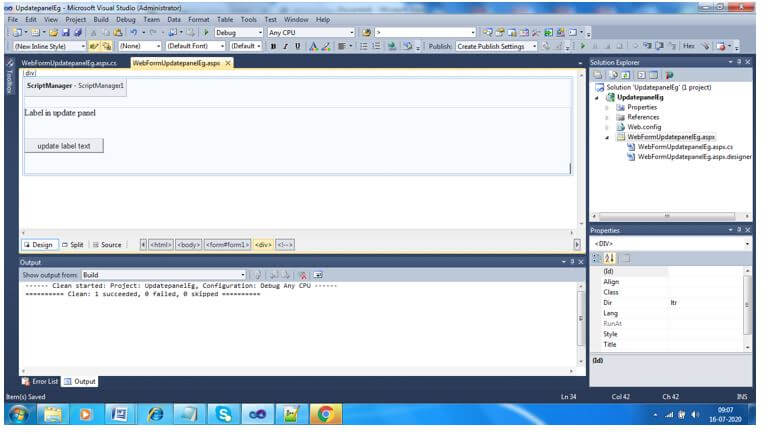The height and width of the screenshot is (434, 768).
Task: Click the numbered list icon
Action: click(376, 46)
